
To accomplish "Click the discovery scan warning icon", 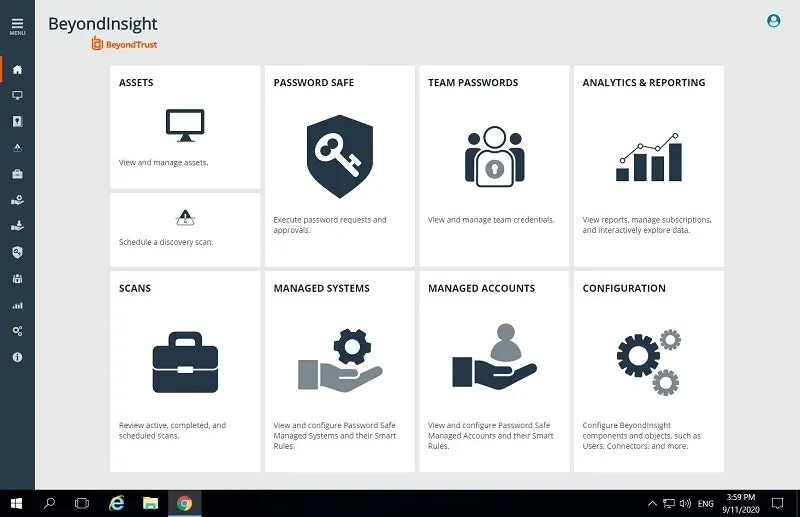I will pyautogui.click(x=185, y=217).
